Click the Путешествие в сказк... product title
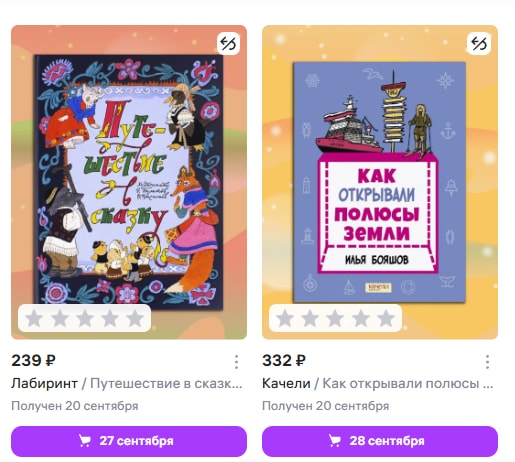 (x=166, y=384)
